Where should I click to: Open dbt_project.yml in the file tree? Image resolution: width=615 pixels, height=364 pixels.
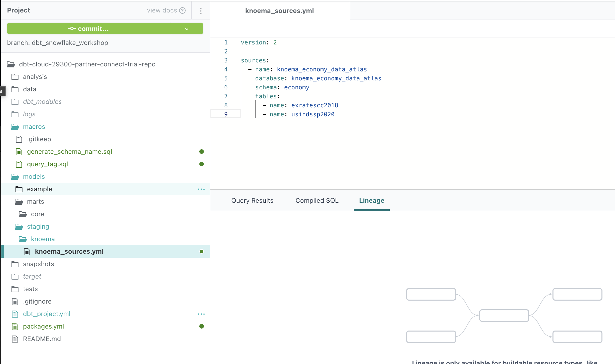[x=46, y=314]
